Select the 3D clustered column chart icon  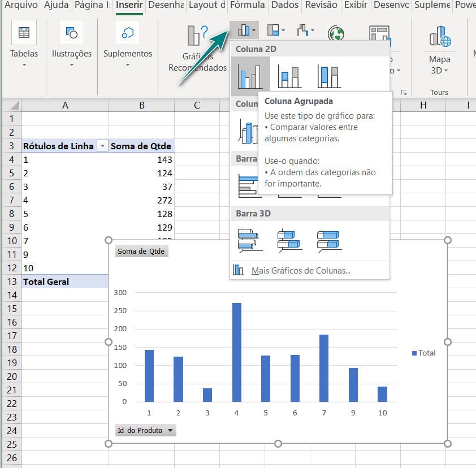click(x=248, y=132)
